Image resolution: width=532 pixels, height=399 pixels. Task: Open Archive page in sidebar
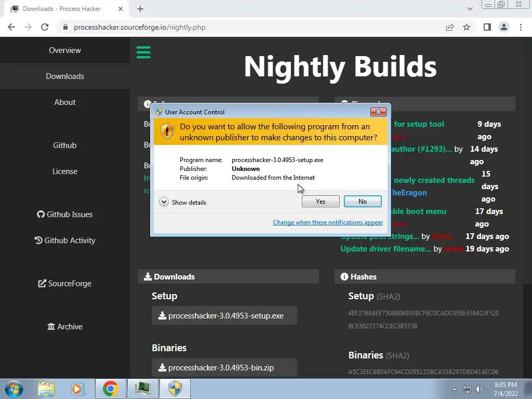[x=65, y=327]
